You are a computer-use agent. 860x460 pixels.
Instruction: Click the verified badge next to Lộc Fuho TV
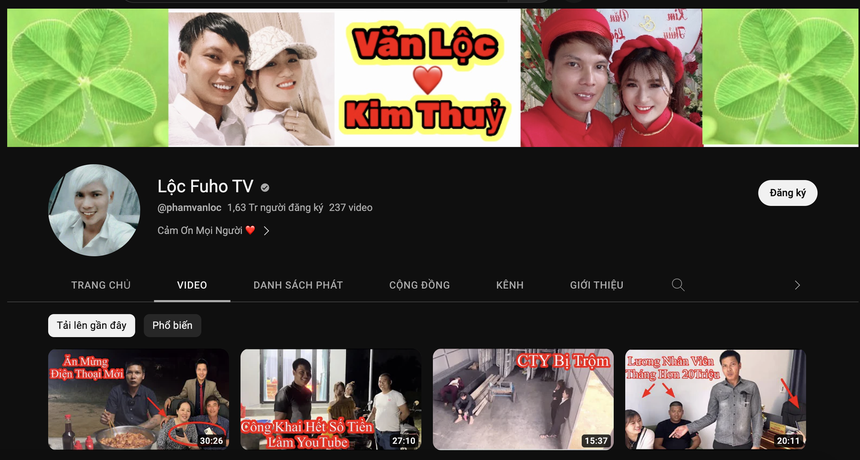265,188
